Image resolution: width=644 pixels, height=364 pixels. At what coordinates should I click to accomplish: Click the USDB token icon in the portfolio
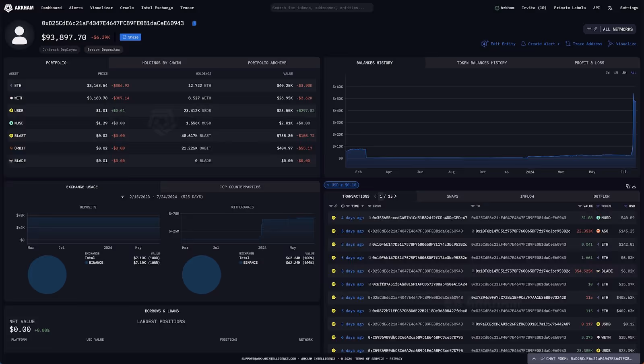[x=11, y=110]
